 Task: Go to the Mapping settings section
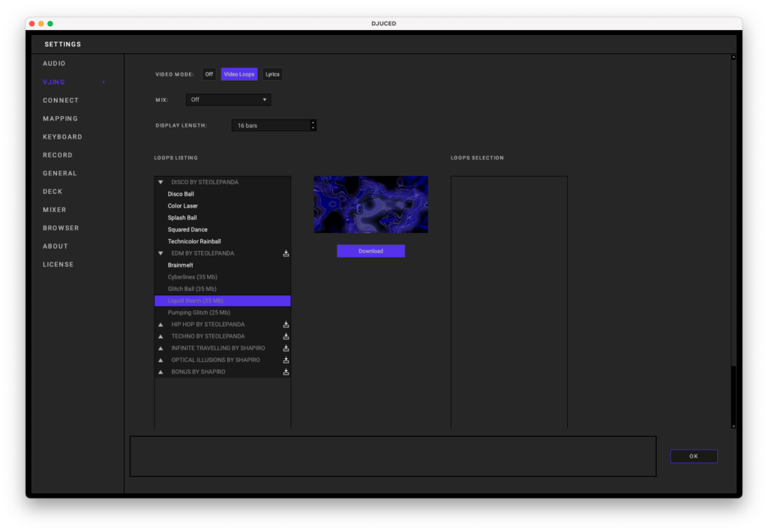(60, 118)
